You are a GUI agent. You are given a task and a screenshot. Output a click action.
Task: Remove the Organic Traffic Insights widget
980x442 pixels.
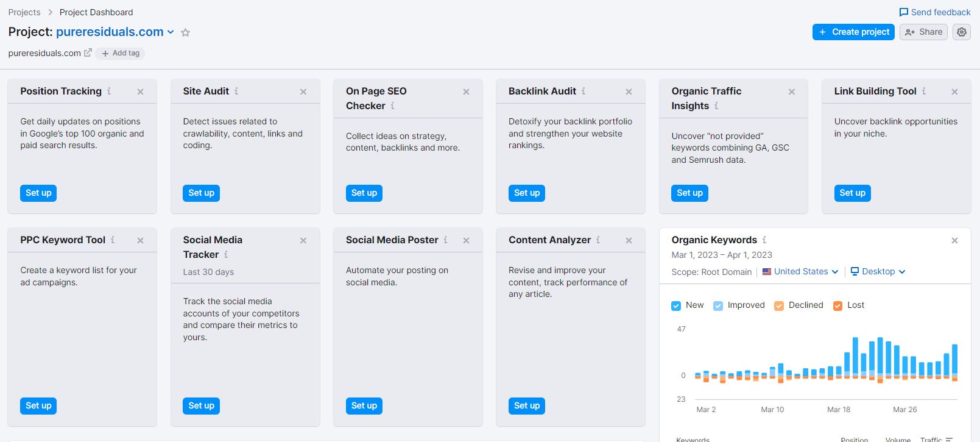pyautogui.click(x=792, y=92)
